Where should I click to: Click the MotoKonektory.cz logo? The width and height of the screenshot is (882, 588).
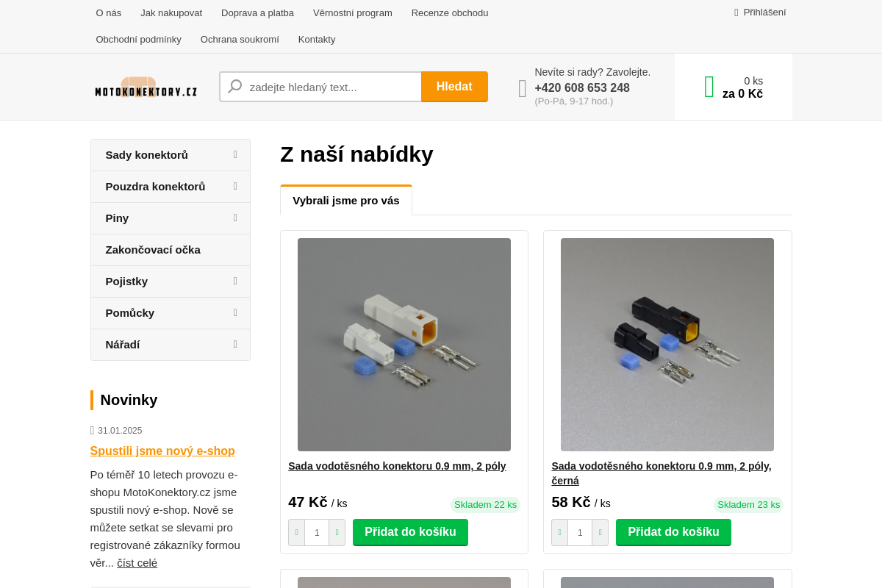click(x=146, y=87)
